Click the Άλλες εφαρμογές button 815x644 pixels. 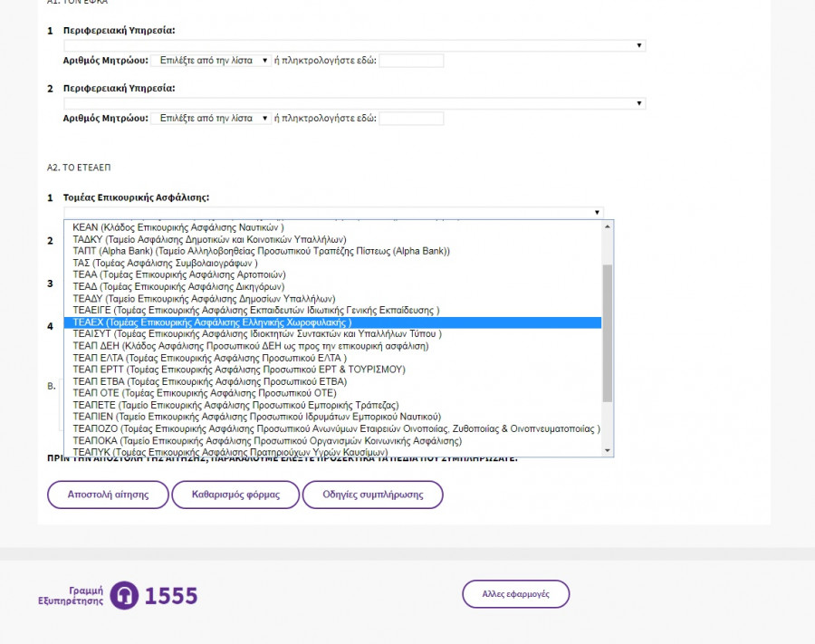(x=516, y=594)
